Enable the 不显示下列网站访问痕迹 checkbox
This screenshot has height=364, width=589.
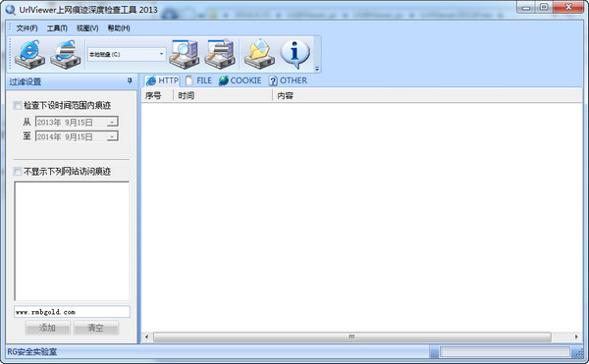point(18,172)
